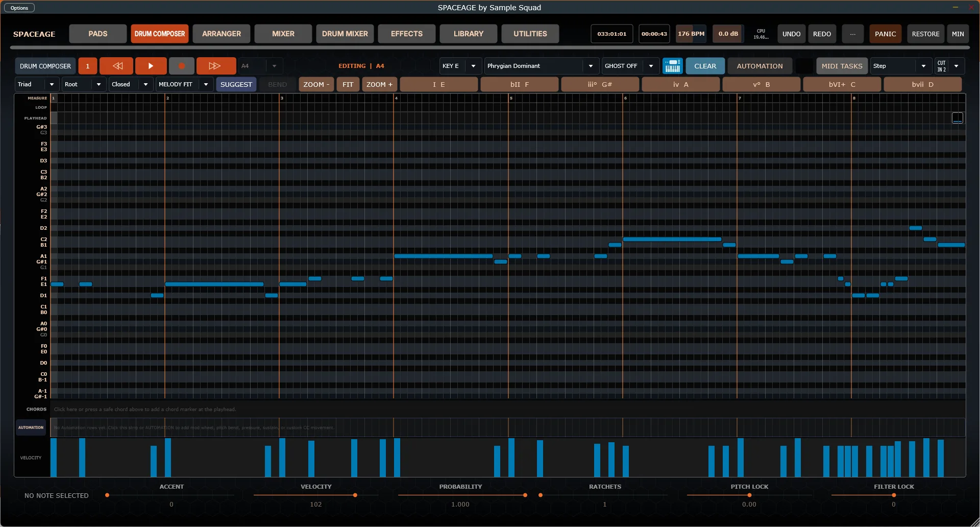This screenshot has height=527, width=980.
Task: Open MIDI TASKS
Action: 842,66
